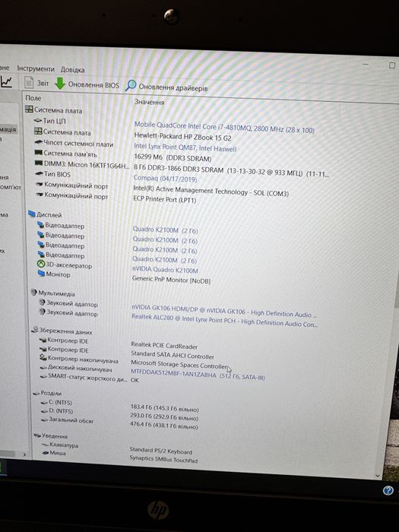Click the DIMM3: Micron memory module icon
Screen dimensions: 399x532
[39, 163]
